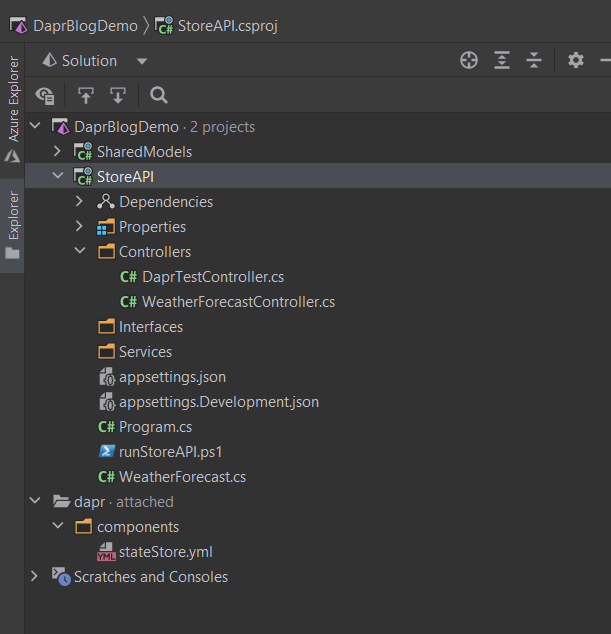
Task: Collapse the Controllers folder
Action: click(x=80, y=251)
